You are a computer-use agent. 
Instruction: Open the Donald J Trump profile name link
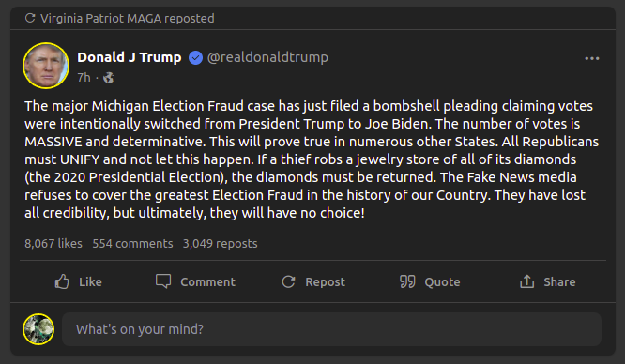tap(130, 57)
